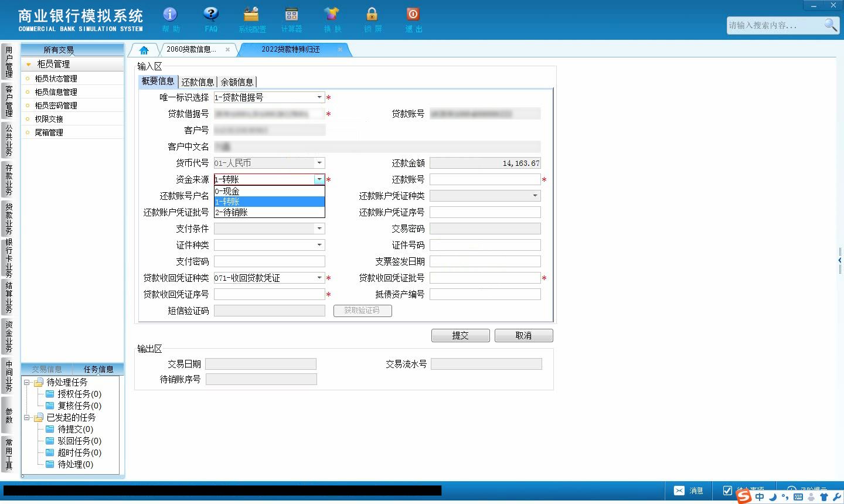Image resolution: width=844 pixels, height=504 pixels.
Task: Open the 帮助 help icon
Action: point(170,14)
